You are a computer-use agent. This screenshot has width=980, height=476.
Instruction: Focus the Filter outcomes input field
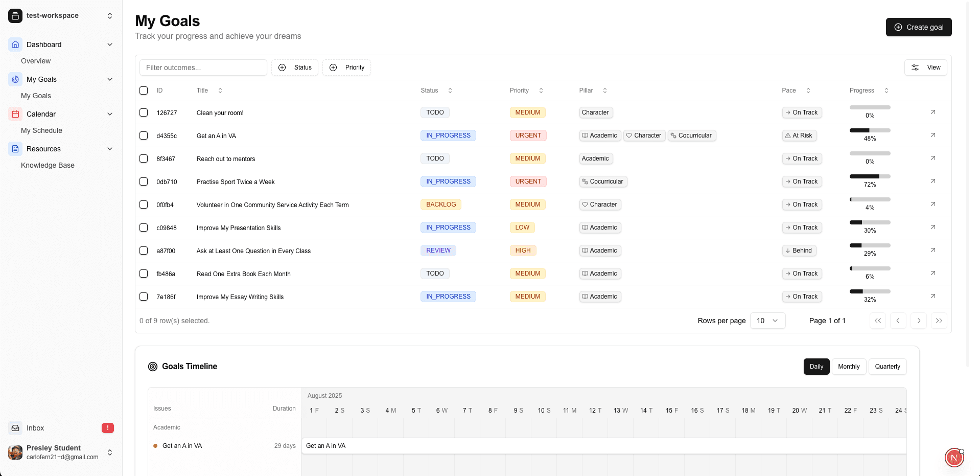203,67
